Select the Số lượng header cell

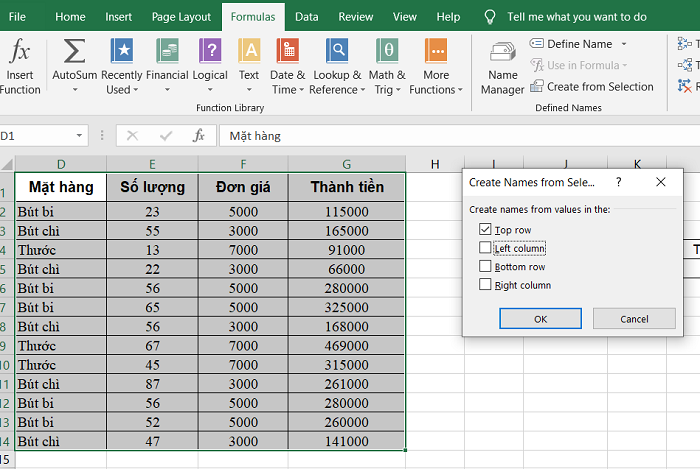click(152, 187)
